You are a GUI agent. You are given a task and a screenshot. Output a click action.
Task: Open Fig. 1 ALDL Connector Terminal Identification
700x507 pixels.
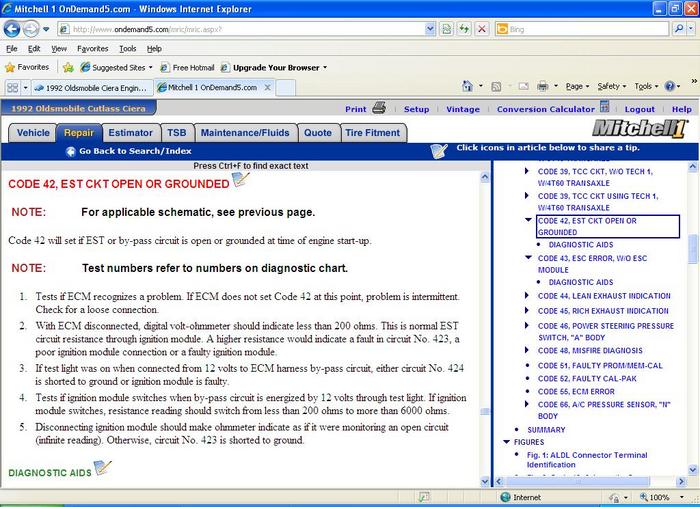pos(587,460)
